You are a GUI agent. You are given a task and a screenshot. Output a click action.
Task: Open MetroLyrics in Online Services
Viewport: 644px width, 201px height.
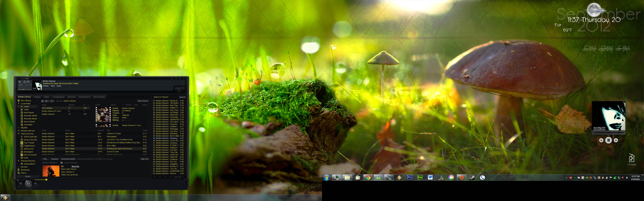coord(29,149)
